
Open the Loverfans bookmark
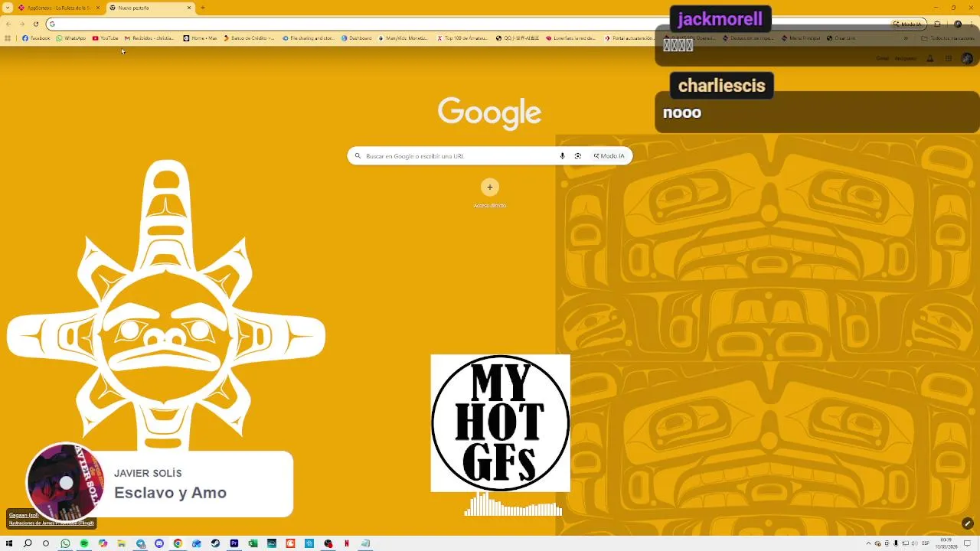click(570, 37)
